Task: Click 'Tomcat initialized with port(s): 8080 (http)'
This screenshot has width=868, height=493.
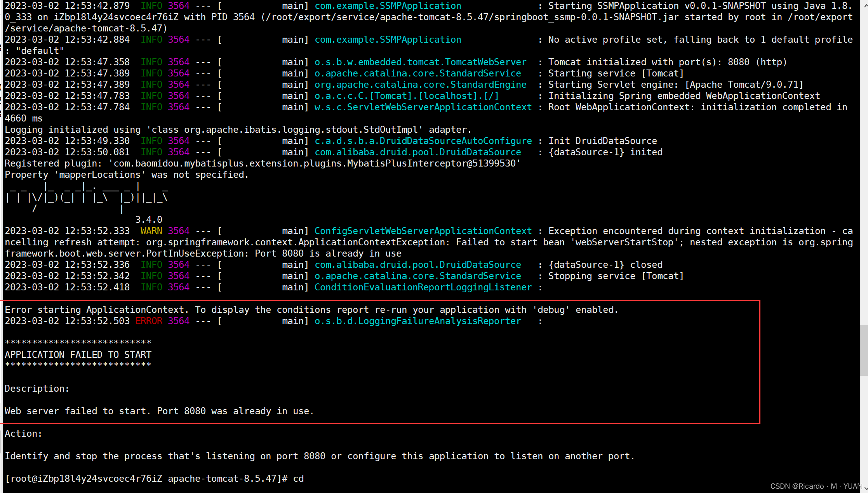Action: tap(667, 62)
